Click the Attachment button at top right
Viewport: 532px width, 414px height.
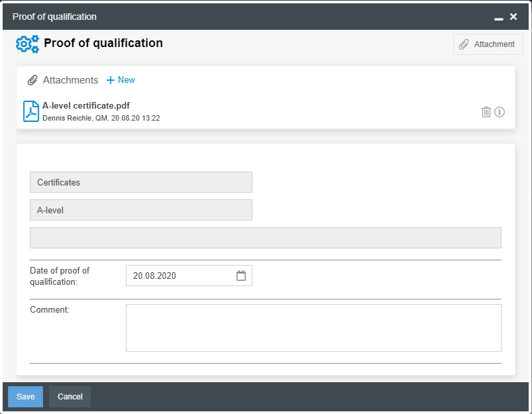point(488,44)
